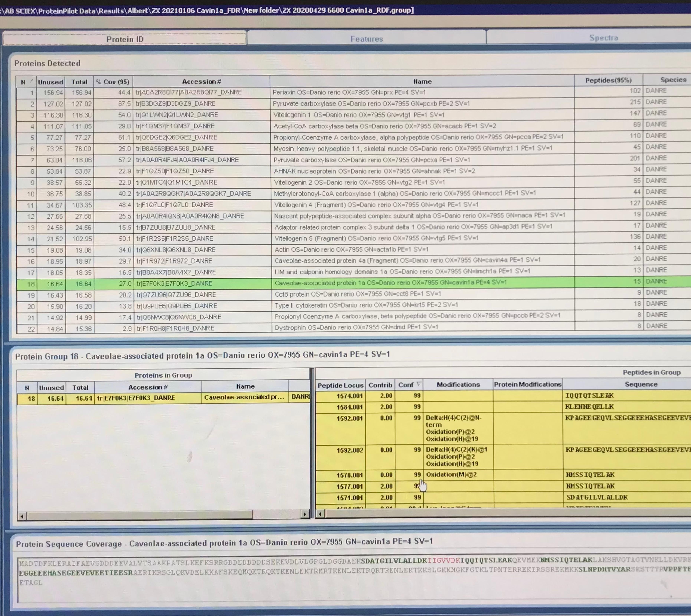Click Peptide Locus column header
Screen dimensions: 691x616
click(340, 385)
